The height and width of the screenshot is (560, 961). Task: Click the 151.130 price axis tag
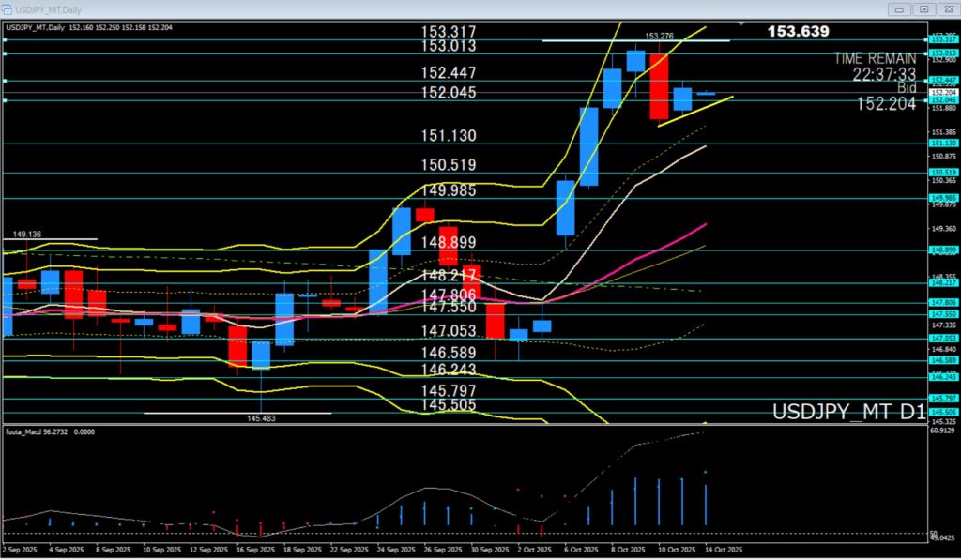point(941,143)
